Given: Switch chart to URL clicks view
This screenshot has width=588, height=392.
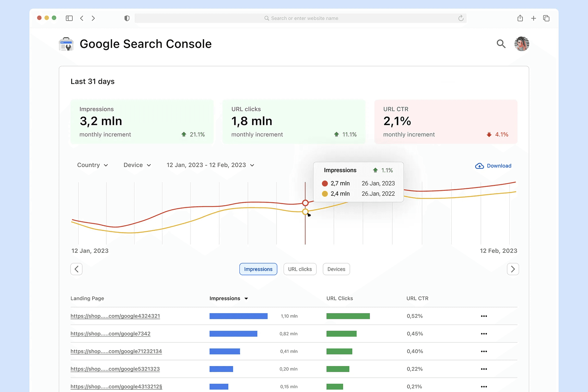Looking at the screenshot, I should 300,269.
